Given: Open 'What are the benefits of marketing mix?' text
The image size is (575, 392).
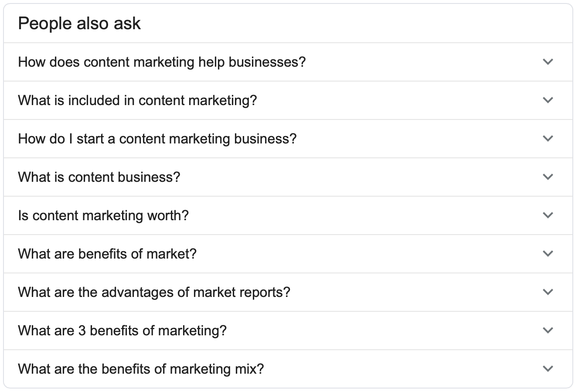Looking at the screenshot, I should (x=141, y=369).
